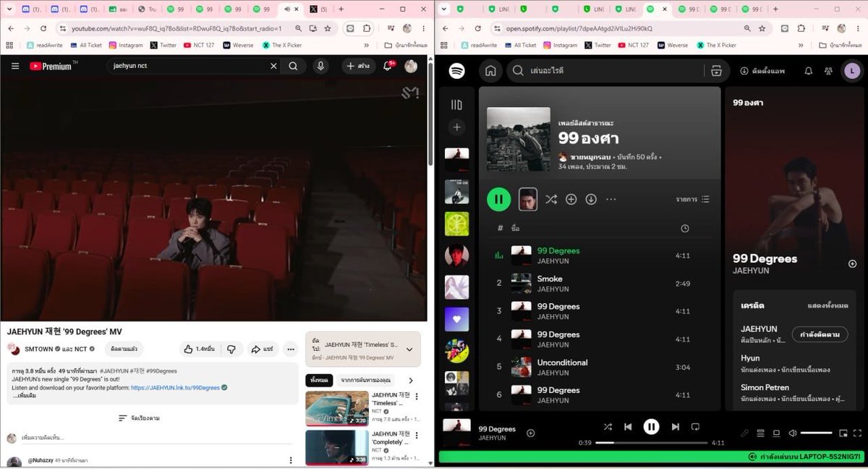The width and height of the screenshot is (868, 469).
Task: Show all credits แสดงทั้งหมด
Action: tap(827, 305)
